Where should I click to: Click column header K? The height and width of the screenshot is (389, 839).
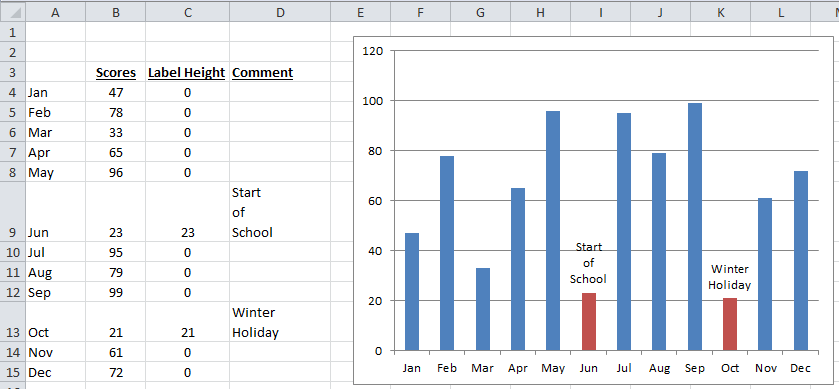point(720,12)
